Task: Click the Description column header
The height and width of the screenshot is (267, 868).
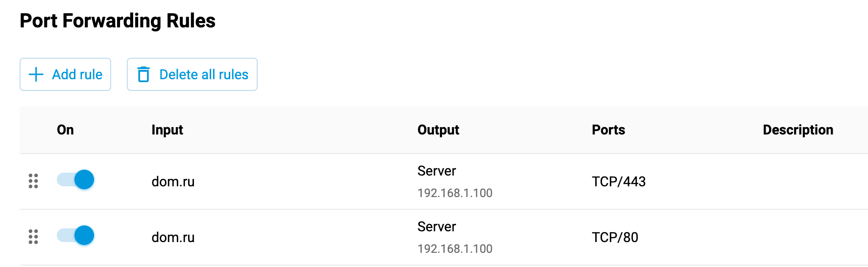Action: 797,130
